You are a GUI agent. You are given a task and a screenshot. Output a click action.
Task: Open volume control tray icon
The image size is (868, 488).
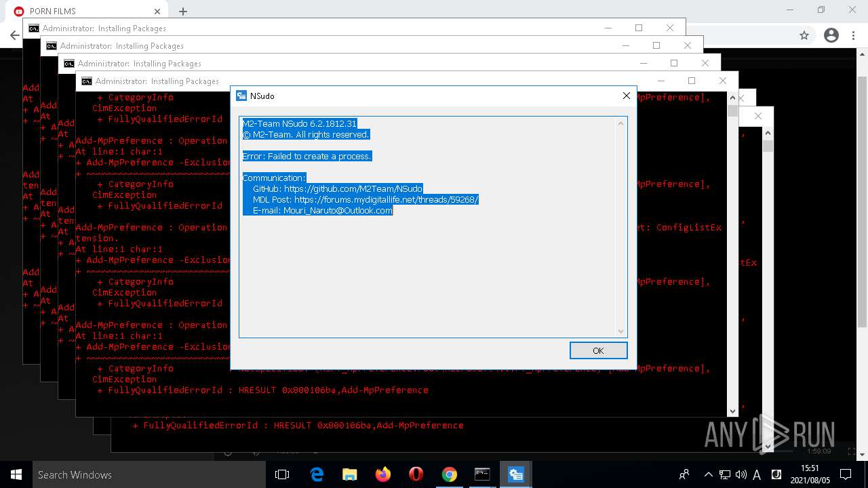coord(741,474)
